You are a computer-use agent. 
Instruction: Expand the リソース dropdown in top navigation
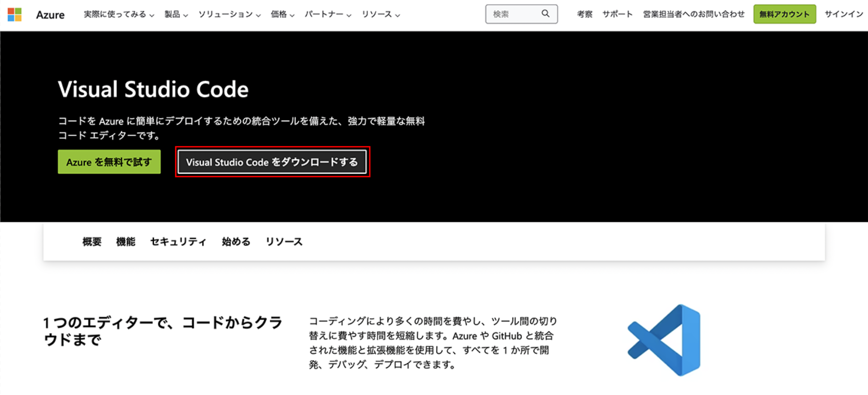381,14
